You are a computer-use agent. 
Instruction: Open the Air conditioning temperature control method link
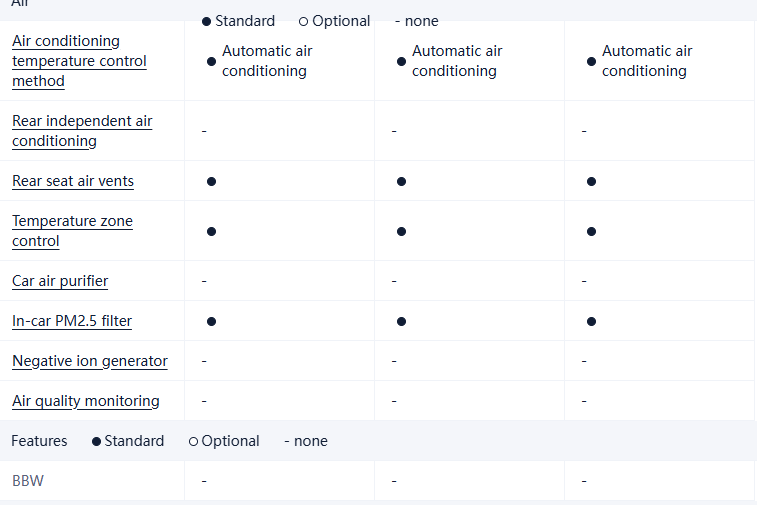point(79,61)
